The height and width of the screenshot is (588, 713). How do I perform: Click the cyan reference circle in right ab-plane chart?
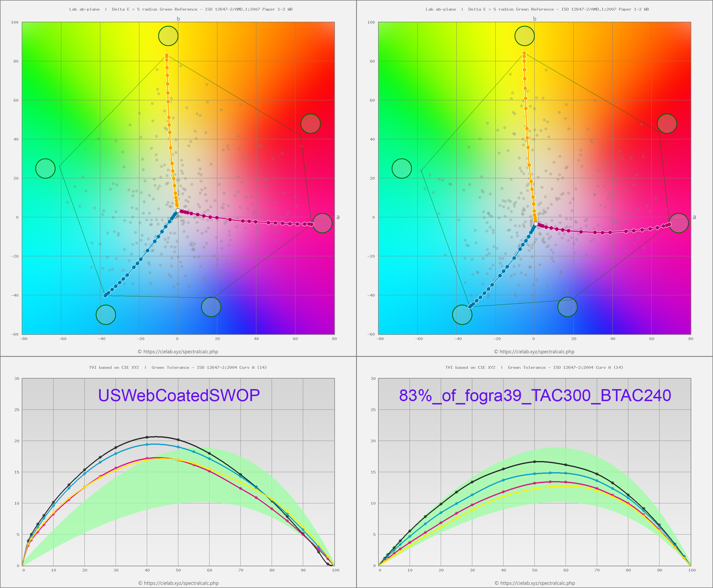click(x=462, y=315)
